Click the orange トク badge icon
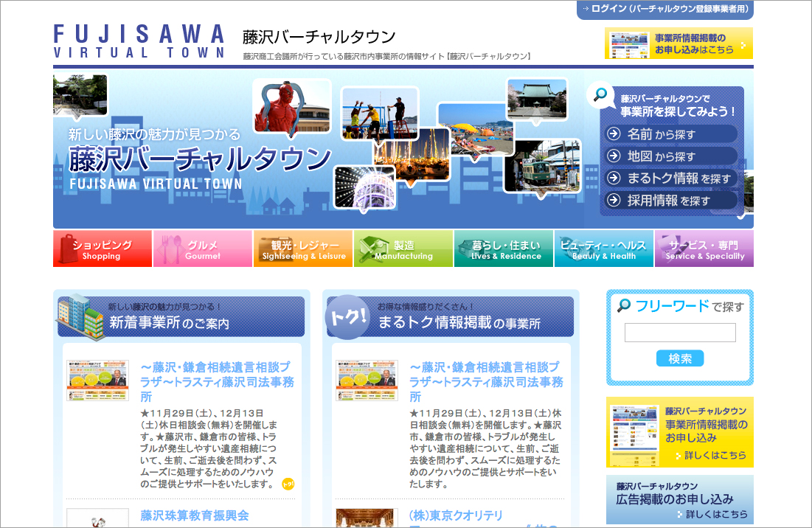 [288, 484]
